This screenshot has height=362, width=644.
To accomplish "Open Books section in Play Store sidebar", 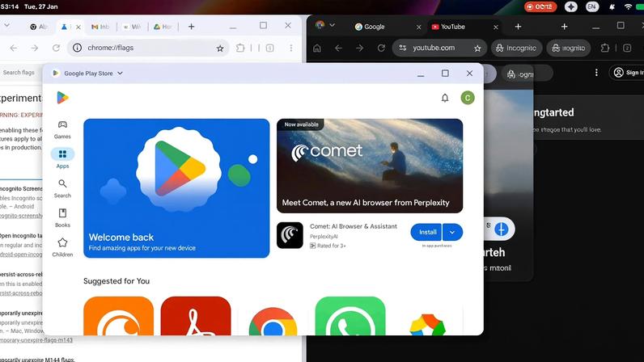I will (x=62, y=218).
